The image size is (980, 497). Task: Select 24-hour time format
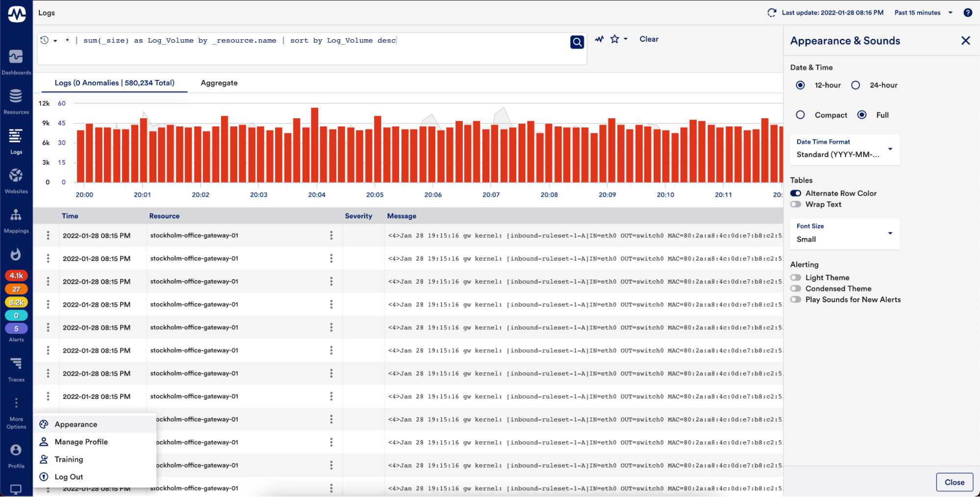[855, 85]
